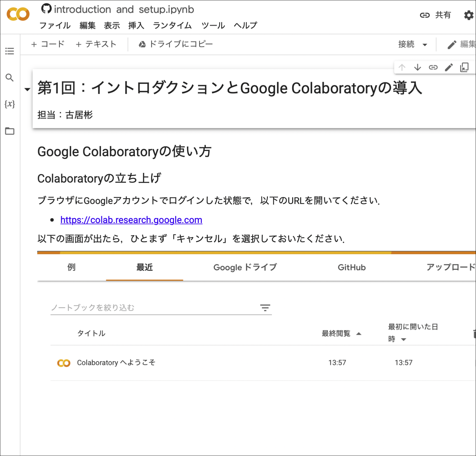The image size is (476, 456).
Task: Open the table of contents sidebar panel
Action: pos(10,51)
